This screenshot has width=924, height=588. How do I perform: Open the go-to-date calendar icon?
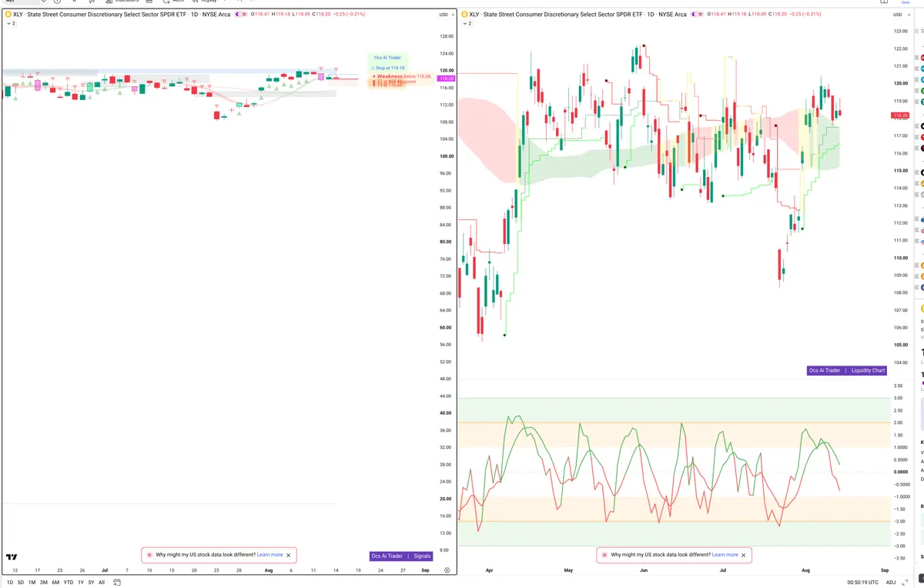click(117, 582)
